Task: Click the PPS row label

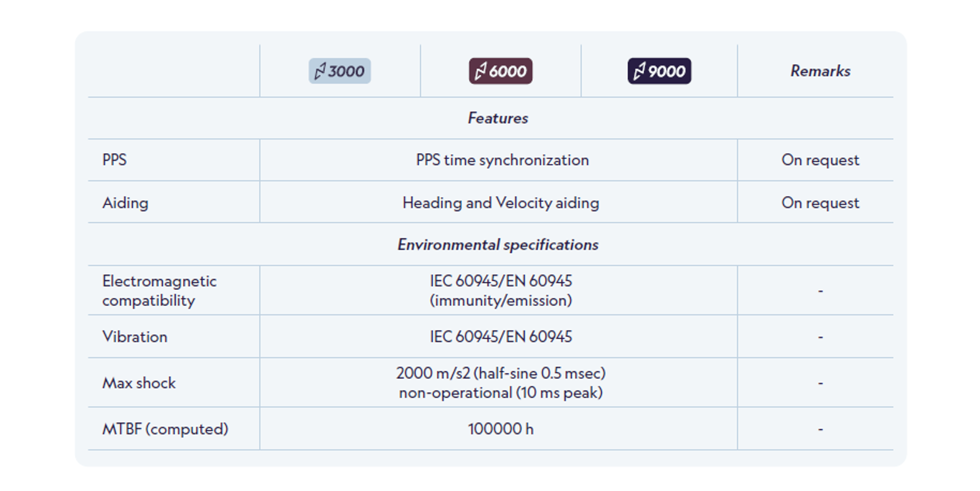Action: (x=115, y=160)
